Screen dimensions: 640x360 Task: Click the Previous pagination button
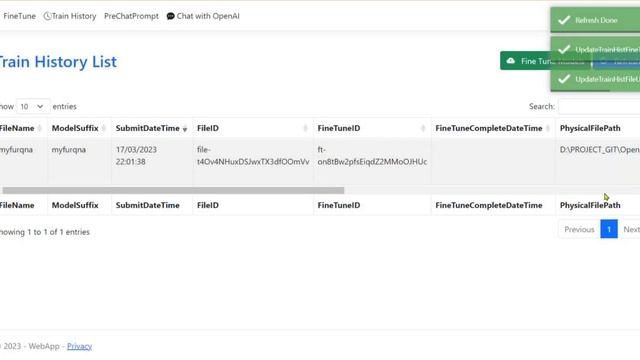tap(579, 229)
